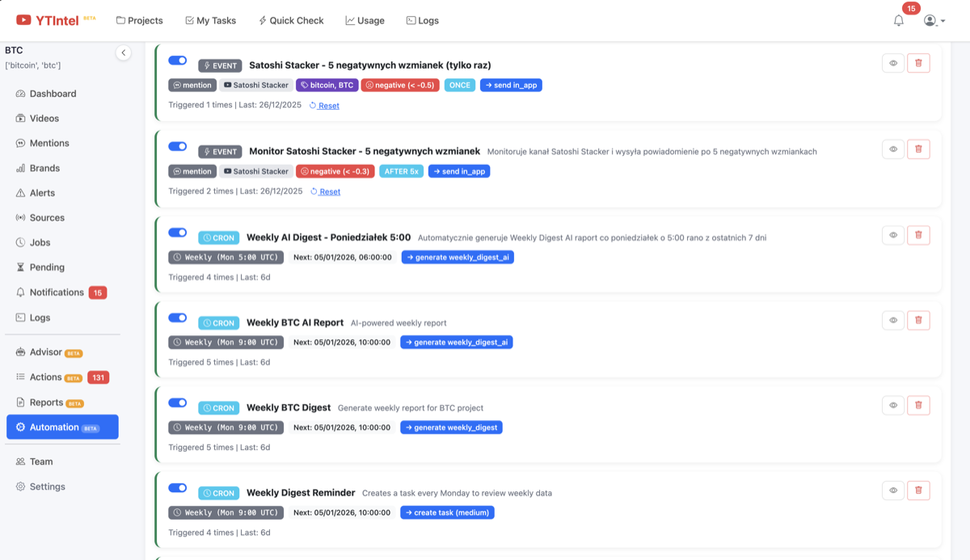Image resolution: width=970 pixels, height=560 pixels.
Task: Toggle off Weekly BTC Digest automation
Action: click(x=178, y=403)
